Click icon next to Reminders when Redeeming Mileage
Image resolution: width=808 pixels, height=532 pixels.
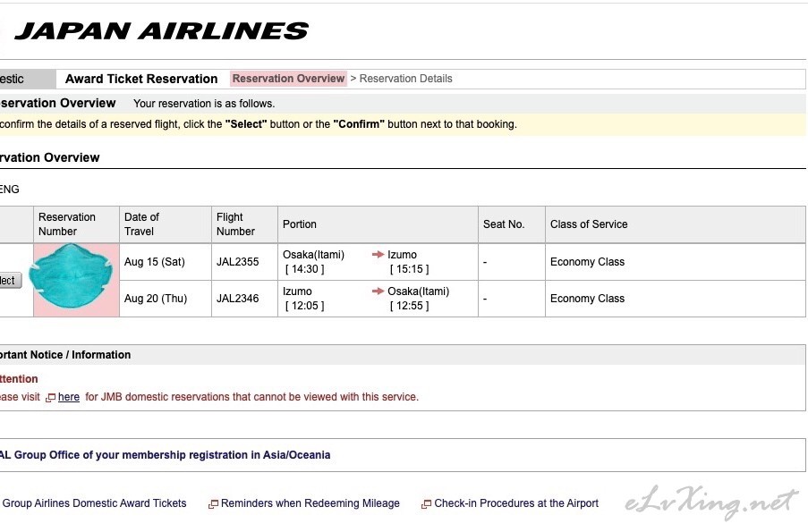point(213,504)
